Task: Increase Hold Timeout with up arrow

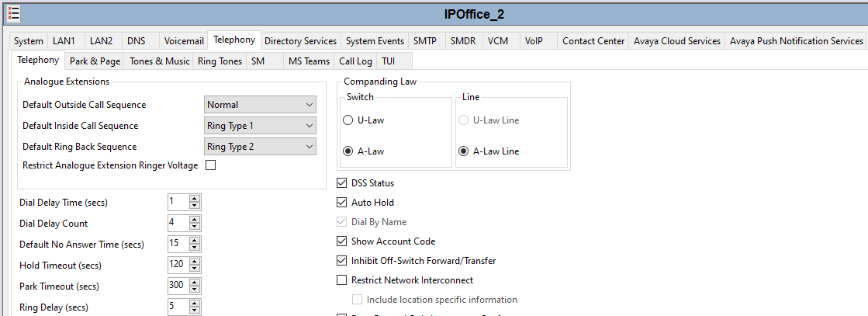Action: pos(194,261)
